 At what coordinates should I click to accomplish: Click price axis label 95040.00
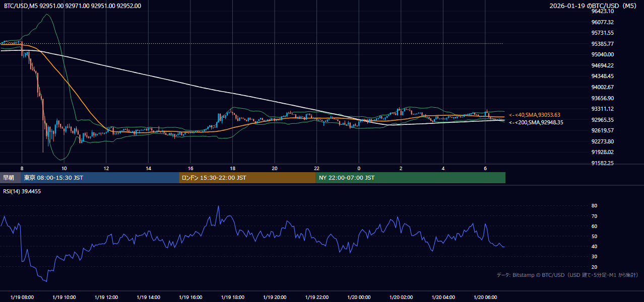coord(603,54)
